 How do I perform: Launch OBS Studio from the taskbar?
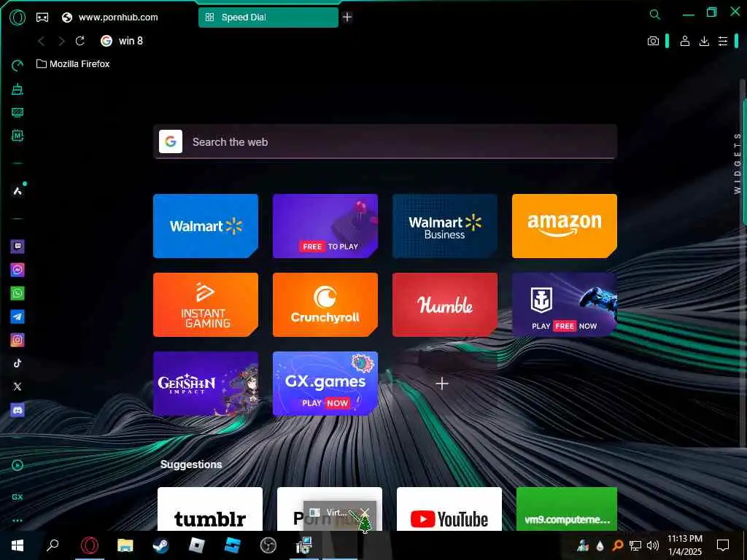(268, 545)
